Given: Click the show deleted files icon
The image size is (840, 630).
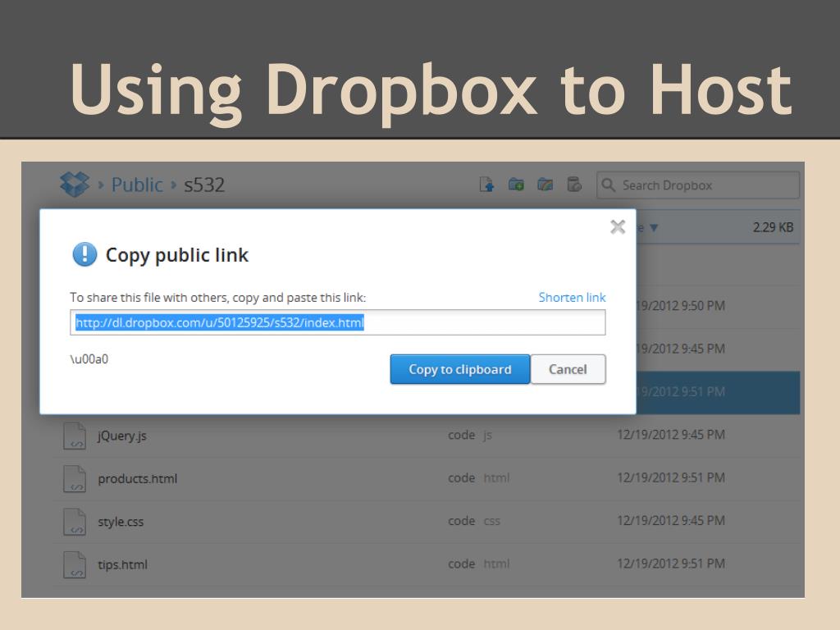Looking at the screenshot, I should 573,185.
